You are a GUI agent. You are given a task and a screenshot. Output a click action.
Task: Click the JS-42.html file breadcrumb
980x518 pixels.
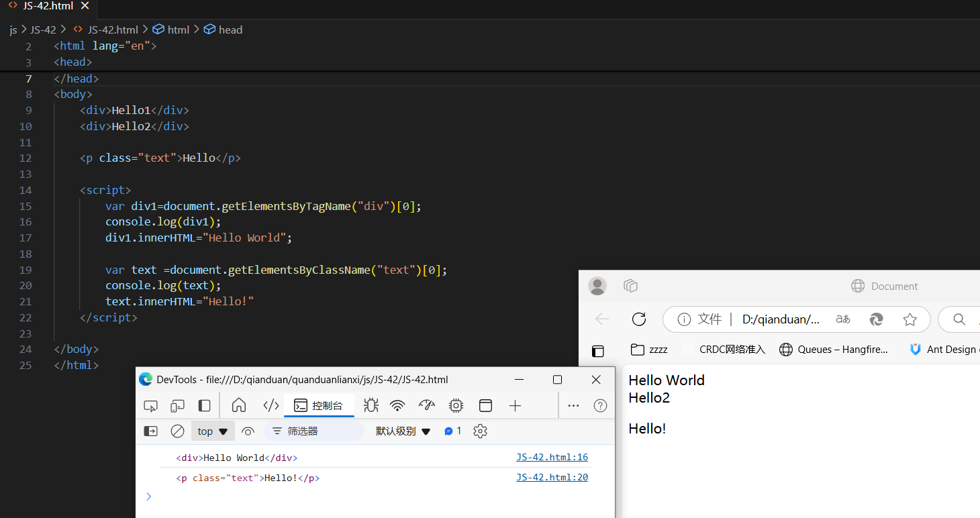click(105, 30)
